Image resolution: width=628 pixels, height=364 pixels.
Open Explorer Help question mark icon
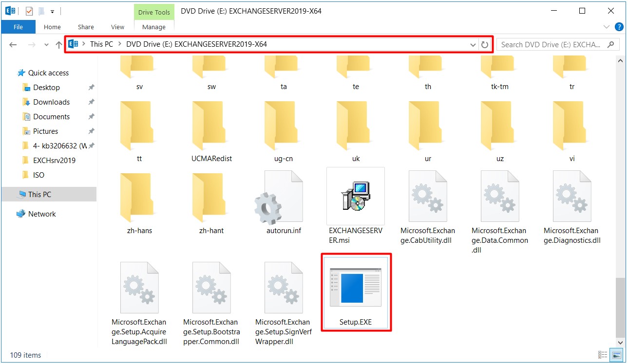click(619, 27)
